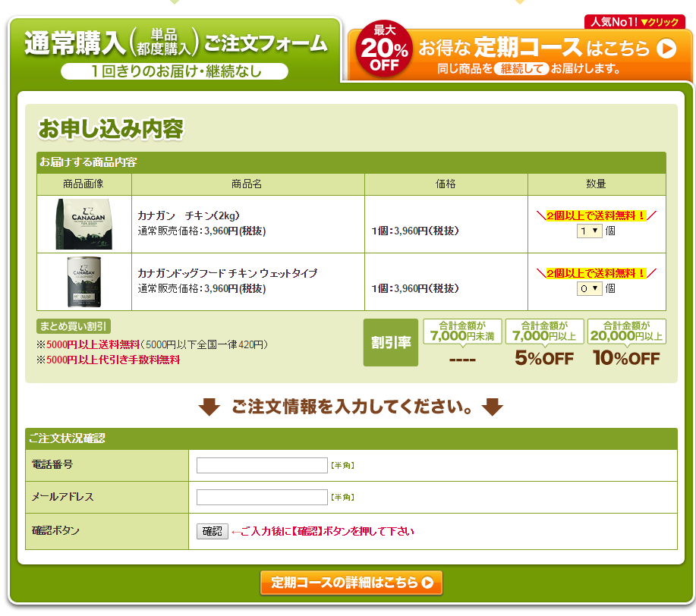This screenshot has width=696, height=616.
Task: Click the まとめ買い割引 badge
Action: click(74, 326)
